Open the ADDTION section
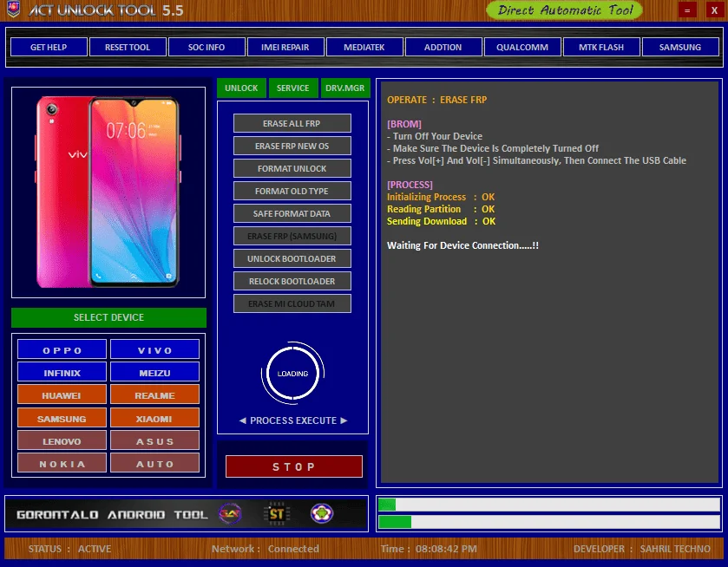This screenshot has height=567, width=728. pos(443,47)
